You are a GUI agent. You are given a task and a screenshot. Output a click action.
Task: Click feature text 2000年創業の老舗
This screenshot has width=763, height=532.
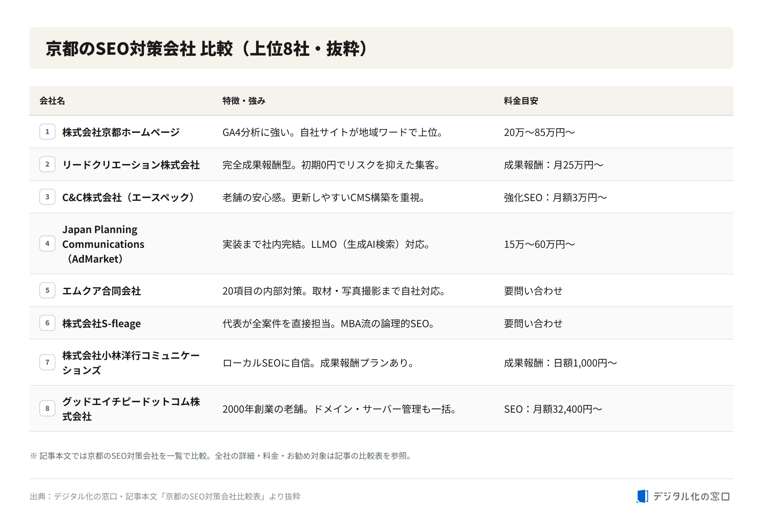(339, 409)
